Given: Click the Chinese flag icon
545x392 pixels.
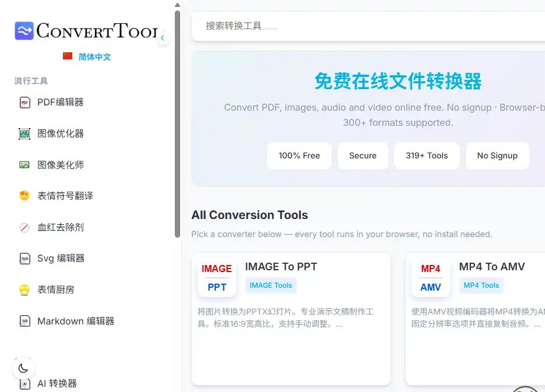Looking at the screenshot, I should [x=68, y=56].
